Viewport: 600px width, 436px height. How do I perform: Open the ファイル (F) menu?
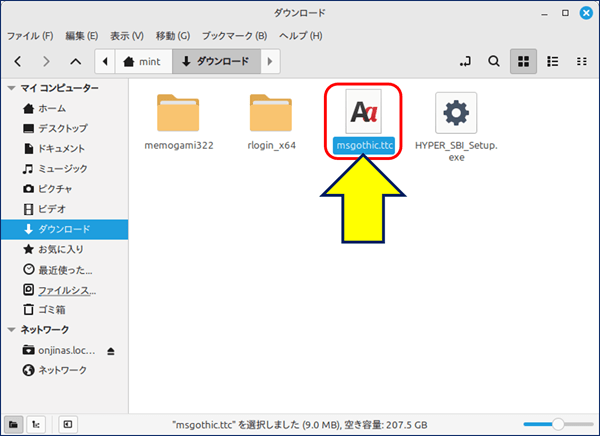pyautogui.click(x=30, y=36)
